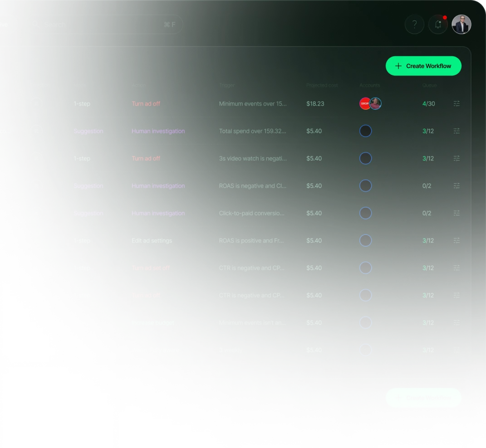
Task: Open settings sliders icon for $18.23 workflow
Action: 457,103
